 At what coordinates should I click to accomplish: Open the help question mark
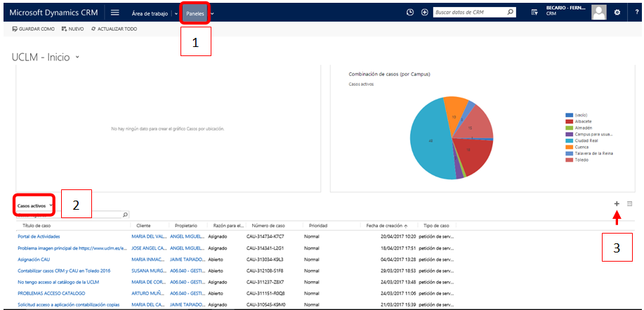click(x=636, y=13)
